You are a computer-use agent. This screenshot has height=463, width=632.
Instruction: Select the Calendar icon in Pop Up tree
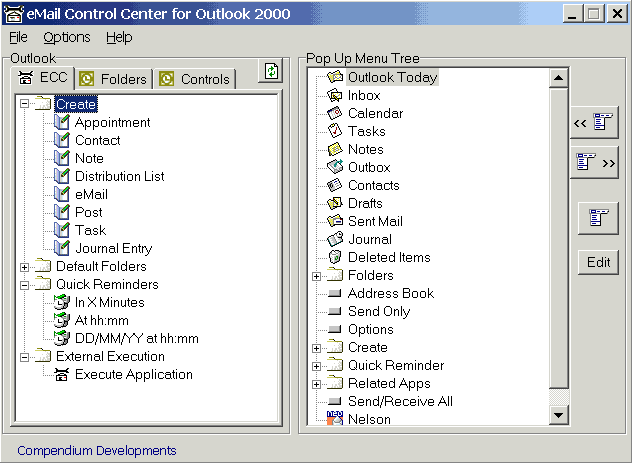coord(335,113)
